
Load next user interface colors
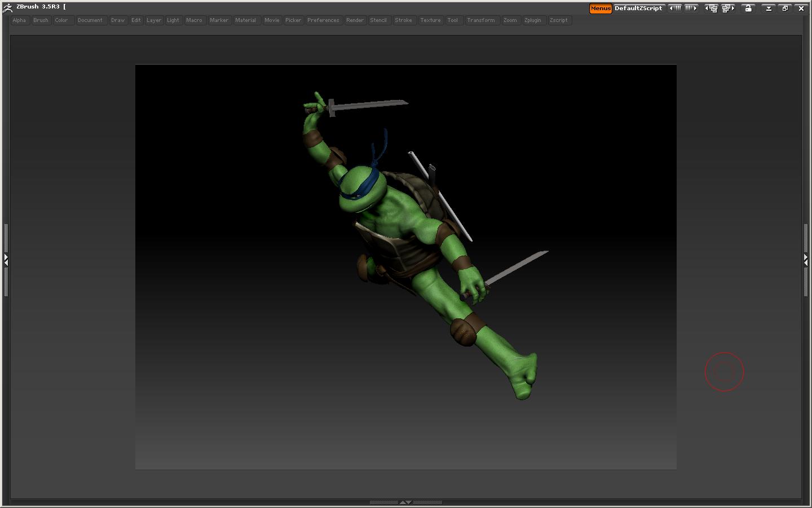pyautogui.click(x=691, y=8)
